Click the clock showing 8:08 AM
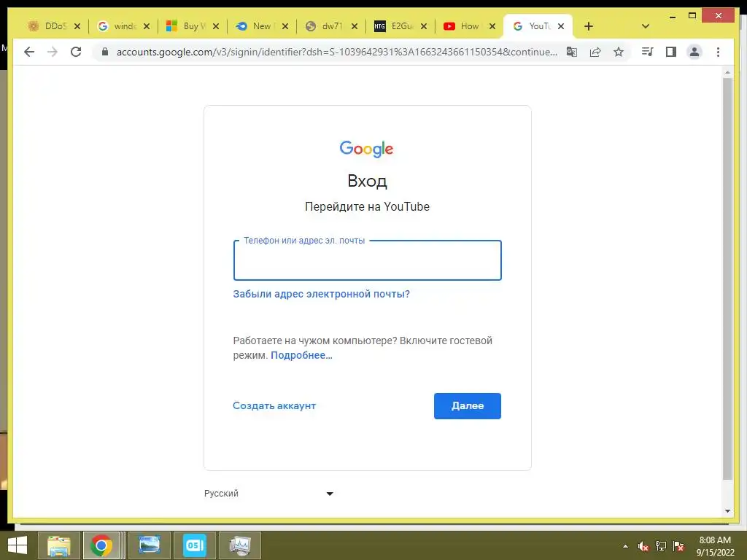The height and width of the screenshot is (560, 747). point(715,545)
